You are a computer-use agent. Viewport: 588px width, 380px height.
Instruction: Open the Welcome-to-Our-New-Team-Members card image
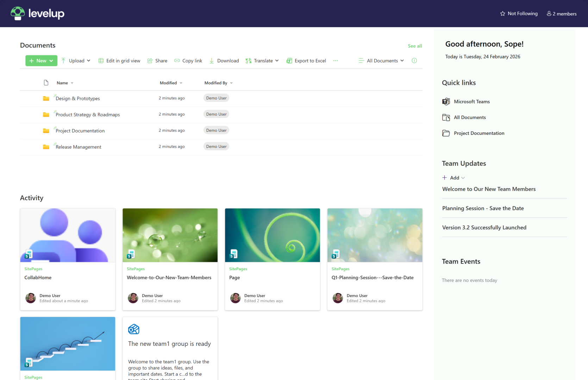coord(170,235)
